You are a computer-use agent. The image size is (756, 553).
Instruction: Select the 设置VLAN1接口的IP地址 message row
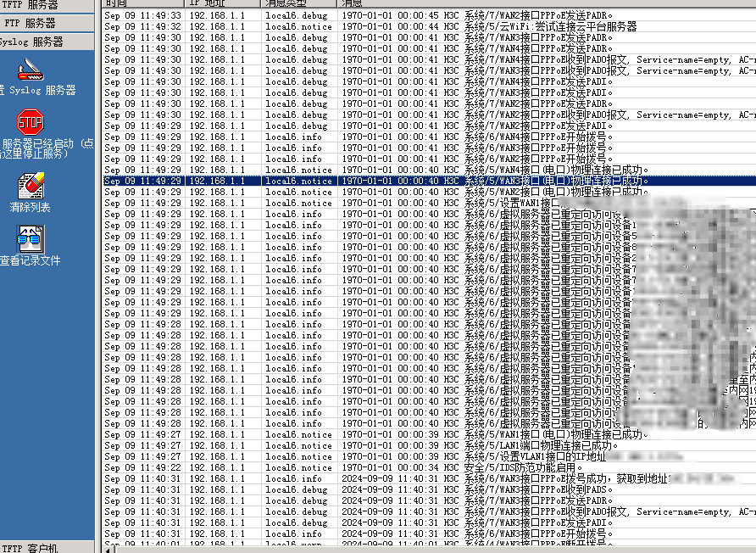[429, 456]
